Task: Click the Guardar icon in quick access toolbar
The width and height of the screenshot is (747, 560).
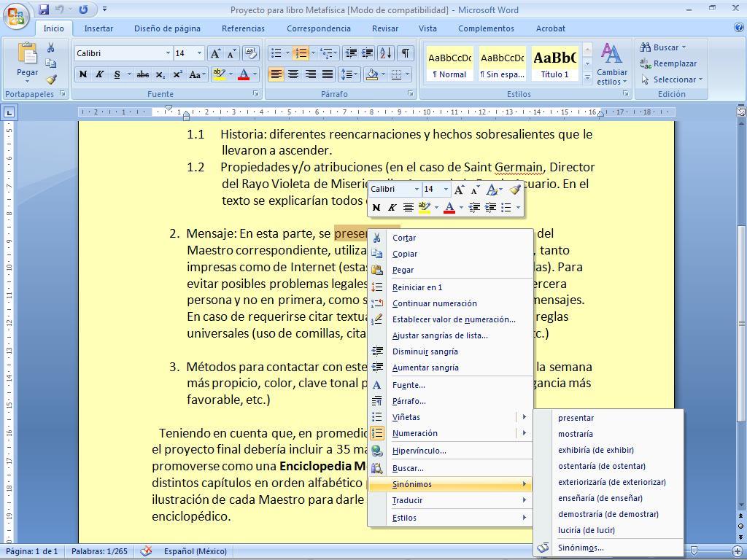Action: click(45, 9)
